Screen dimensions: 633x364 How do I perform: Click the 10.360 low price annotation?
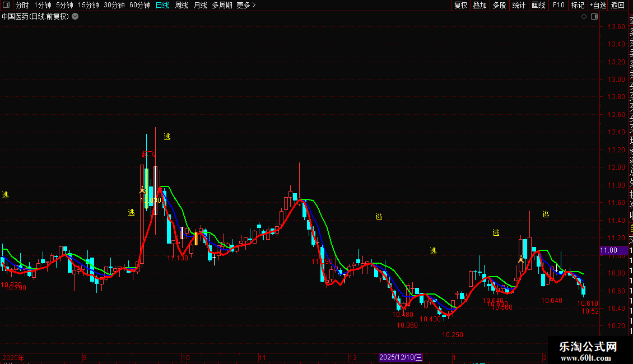click(x=407, y=325)
